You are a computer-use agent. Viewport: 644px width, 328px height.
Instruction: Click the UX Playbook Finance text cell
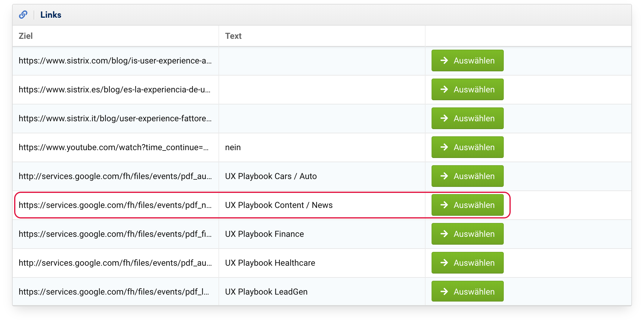[x=264, y=234]
